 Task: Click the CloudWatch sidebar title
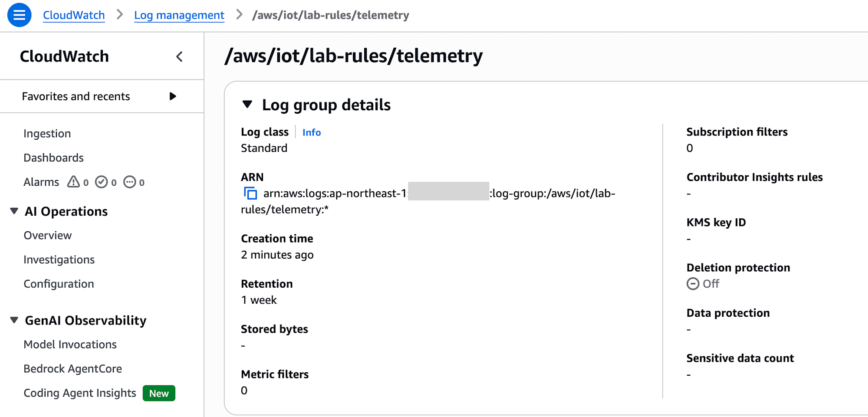(64, 56)
